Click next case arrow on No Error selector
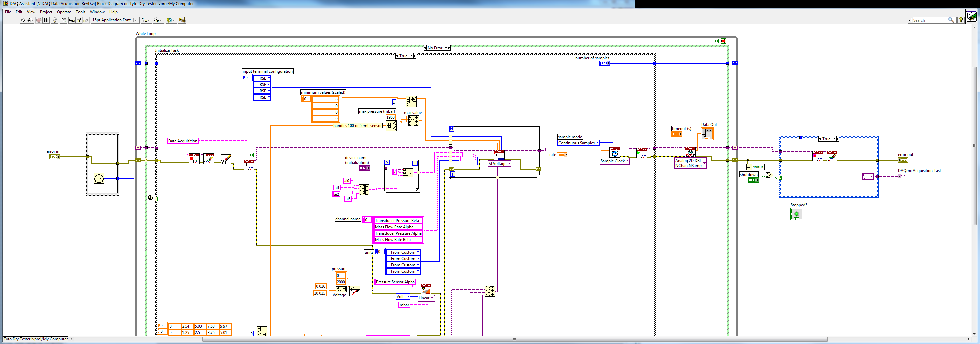 pos(449,48)
